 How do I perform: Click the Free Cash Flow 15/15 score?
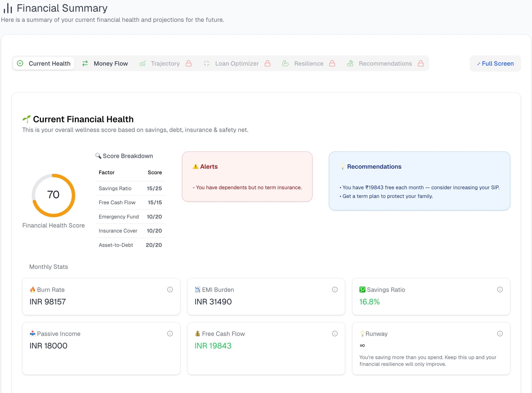(x=155, y=202)
